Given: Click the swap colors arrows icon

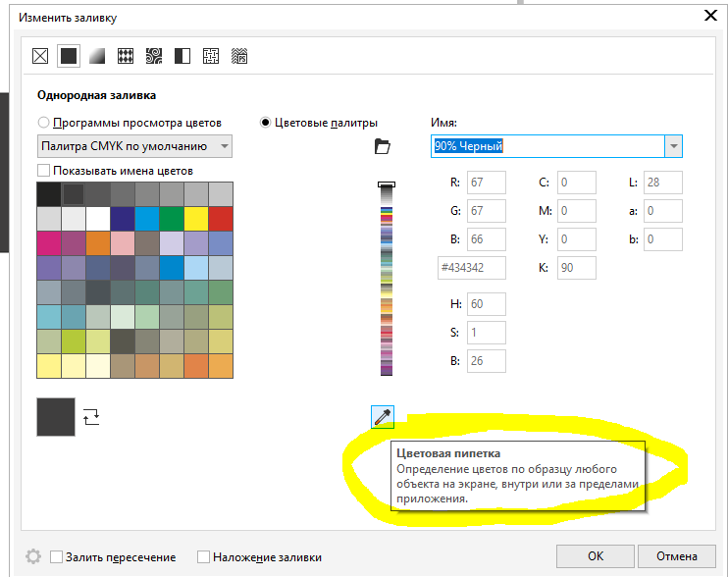Looking at the screenshot, I should 91,416.
